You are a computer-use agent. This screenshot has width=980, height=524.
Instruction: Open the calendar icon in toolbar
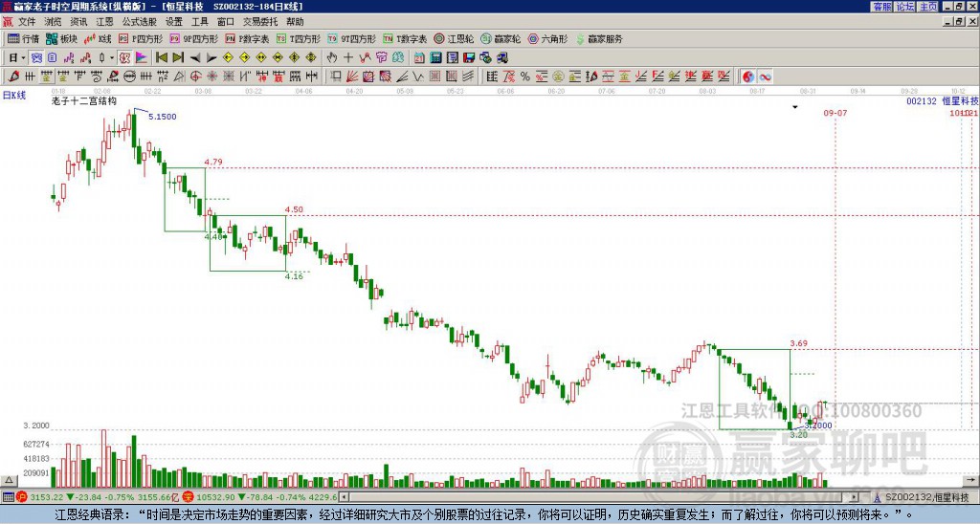coord(419,57)
